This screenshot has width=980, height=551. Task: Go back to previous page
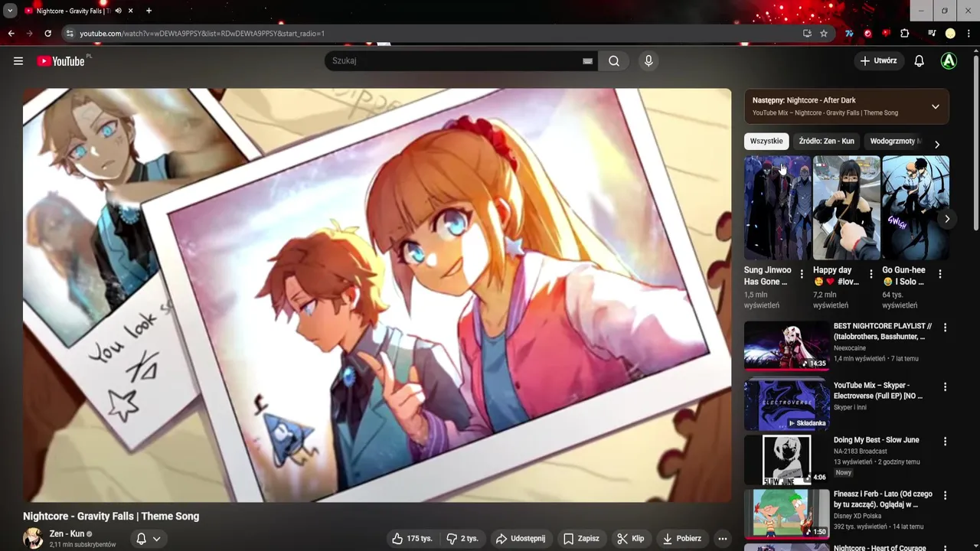coord(11,34)
